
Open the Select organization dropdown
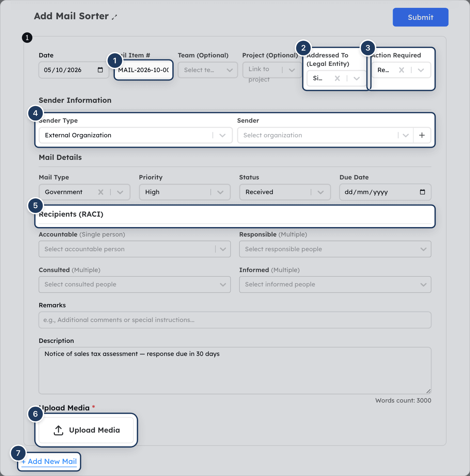[x=325, y=135]
